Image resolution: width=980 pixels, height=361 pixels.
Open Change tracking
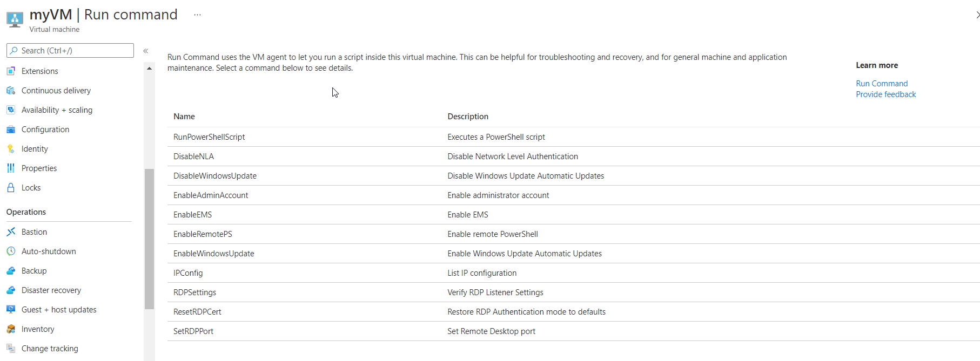[49, 348]
